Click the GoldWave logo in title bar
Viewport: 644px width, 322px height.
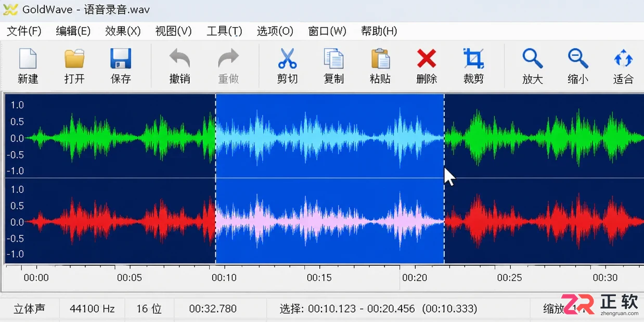pyautogui.click(x=10, y=9)
